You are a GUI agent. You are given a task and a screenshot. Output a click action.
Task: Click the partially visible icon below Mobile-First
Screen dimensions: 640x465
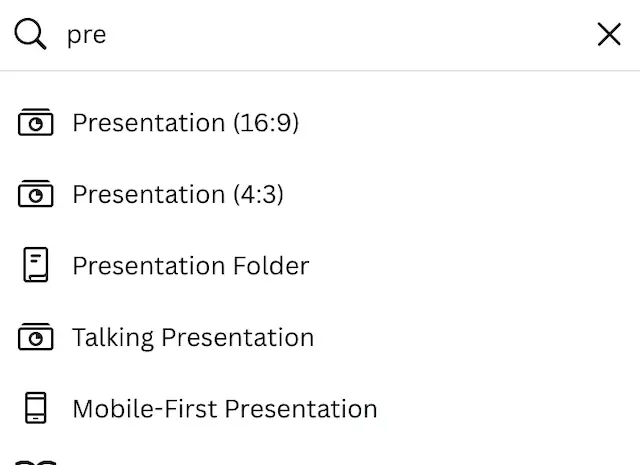pos(36,462)
